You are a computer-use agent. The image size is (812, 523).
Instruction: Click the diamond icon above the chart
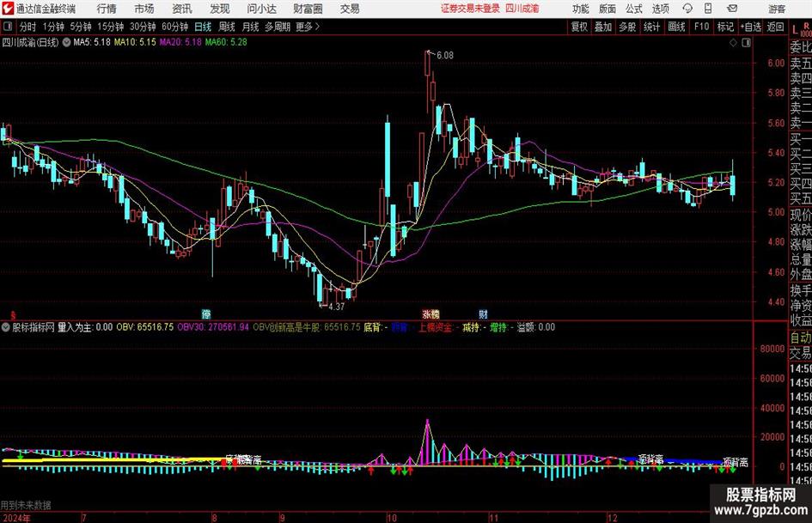point(733,43)
